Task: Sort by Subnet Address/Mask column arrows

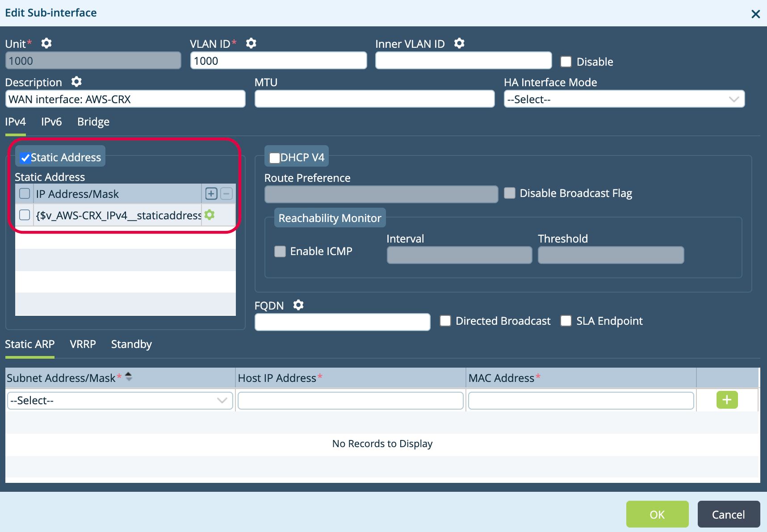Action: (x=129, y=377)
